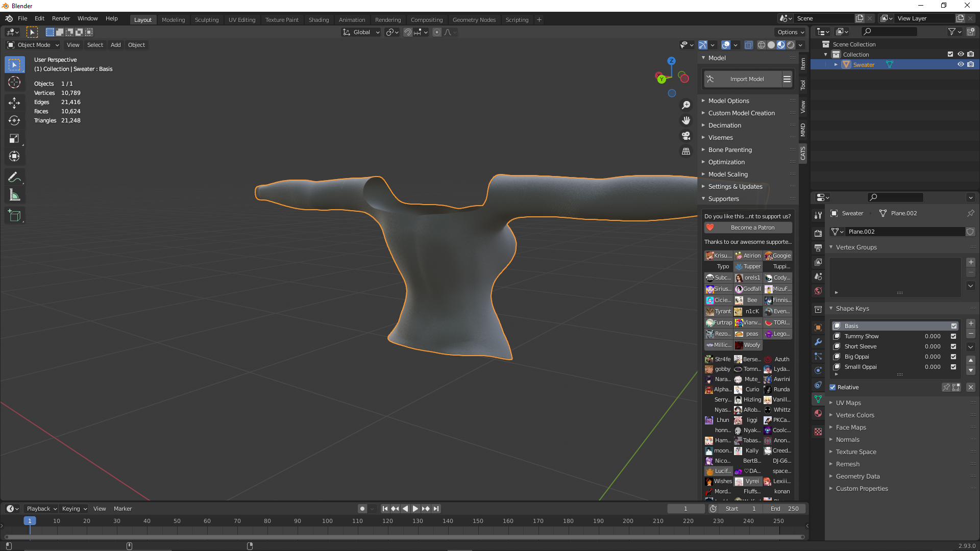
Task: Activate the Annotate pencil tool
Action: tap(14, 177)
